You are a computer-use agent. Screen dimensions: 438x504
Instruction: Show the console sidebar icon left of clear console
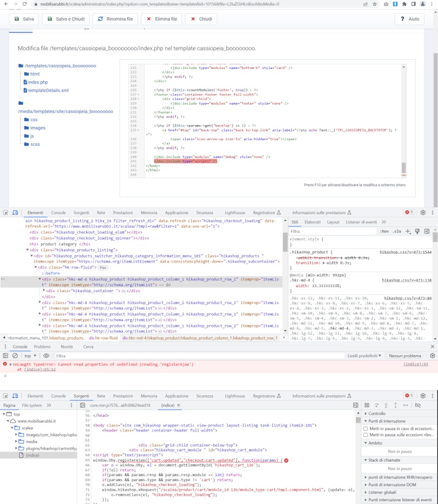[6, 356]
